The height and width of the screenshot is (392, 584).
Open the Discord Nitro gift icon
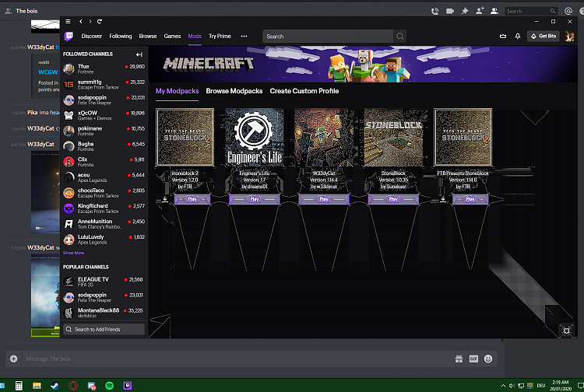pyautogui.click(x=459, y=359)
